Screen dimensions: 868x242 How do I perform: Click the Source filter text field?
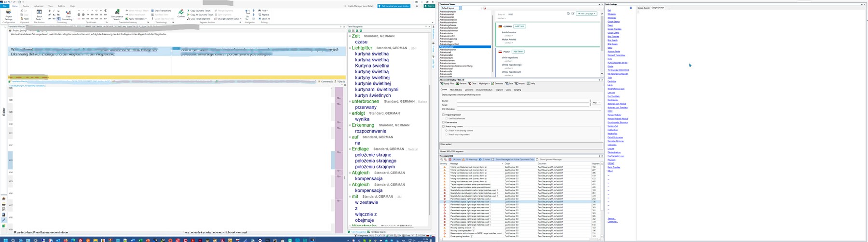point(523,101)
